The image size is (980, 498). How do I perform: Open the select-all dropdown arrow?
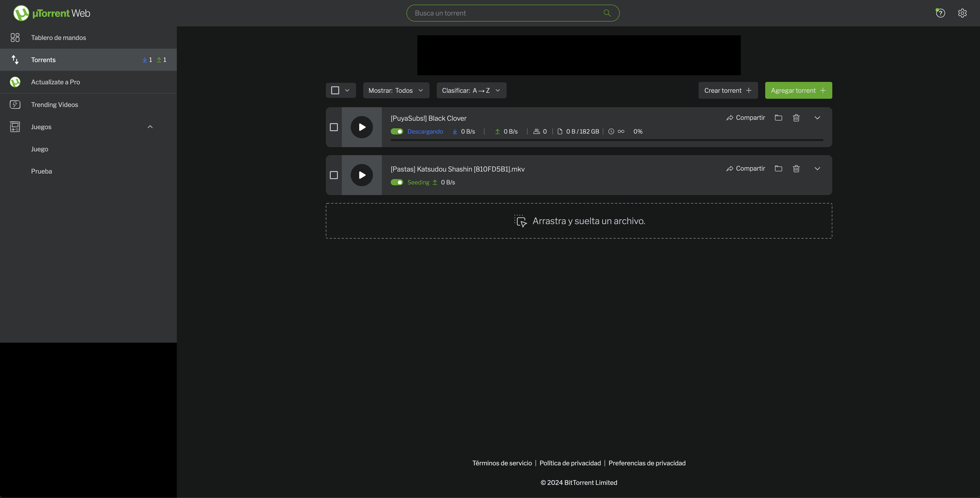click(347, 91)
